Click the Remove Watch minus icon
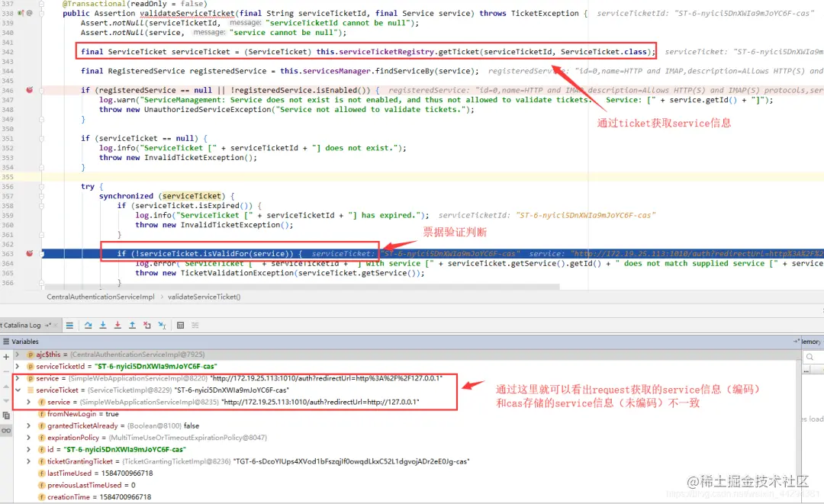Screen dimensions: 824x504 point(6,371)
